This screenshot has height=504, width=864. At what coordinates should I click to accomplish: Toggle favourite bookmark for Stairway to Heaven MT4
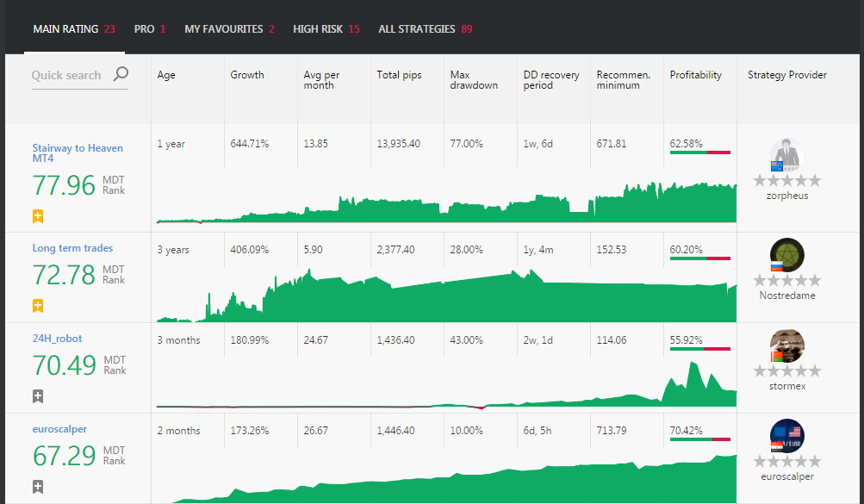pos(37,216)
